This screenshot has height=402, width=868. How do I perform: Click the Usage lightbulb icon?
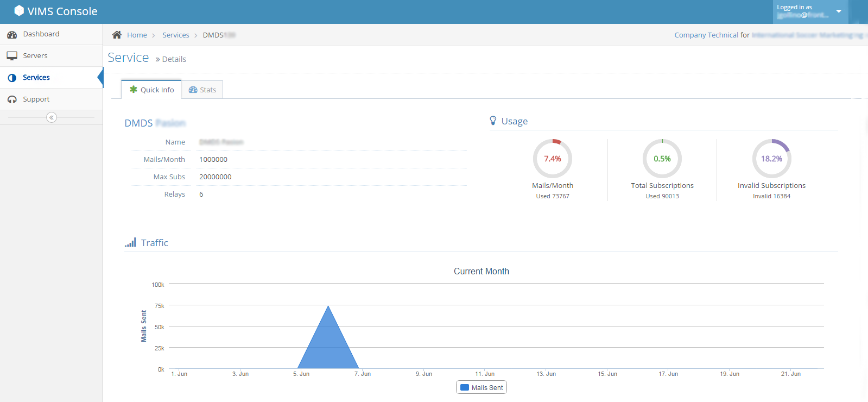[x=493, y=121]
